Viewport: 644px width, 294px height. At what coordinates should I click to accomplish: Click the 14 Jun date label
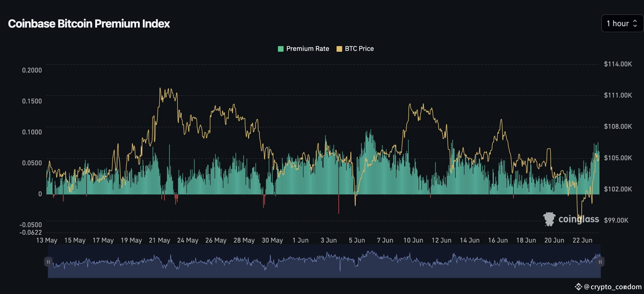click(x=470, y=240)
